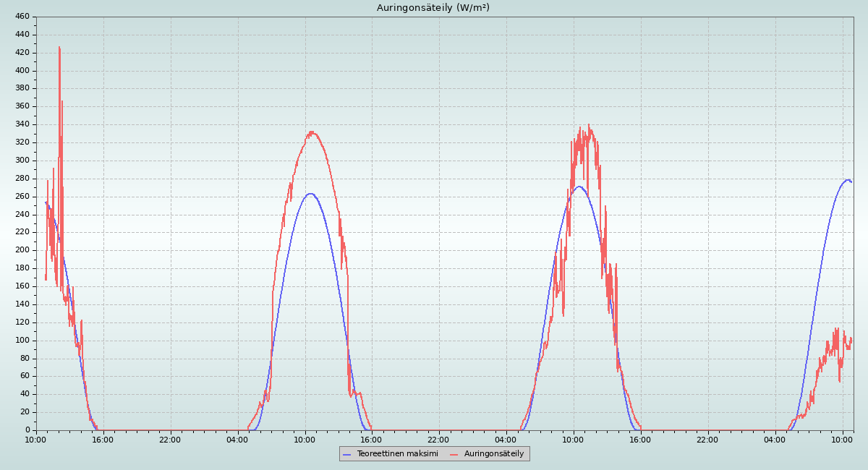The height and width of the screenshot is (470, 868).
Task: Click the blue line swatch in the legend
Action: (348, 454)
